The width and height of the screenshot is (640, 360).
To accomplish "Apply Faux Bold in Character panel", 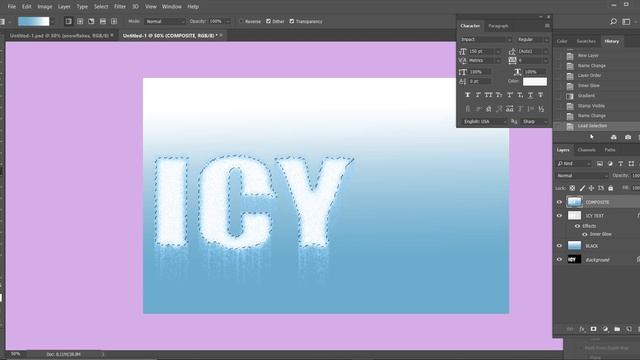I will [468, 95].
